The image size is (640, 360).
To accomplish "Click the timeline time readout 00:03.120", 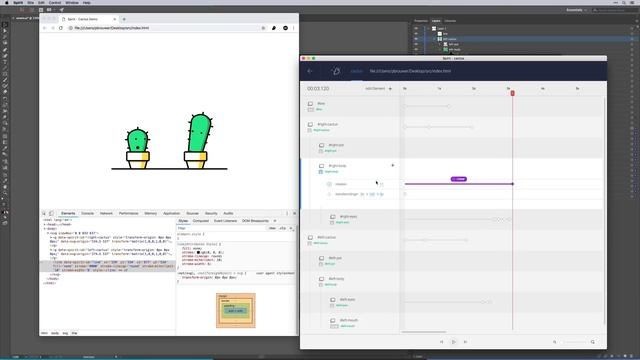I will [x=318, y=89].
